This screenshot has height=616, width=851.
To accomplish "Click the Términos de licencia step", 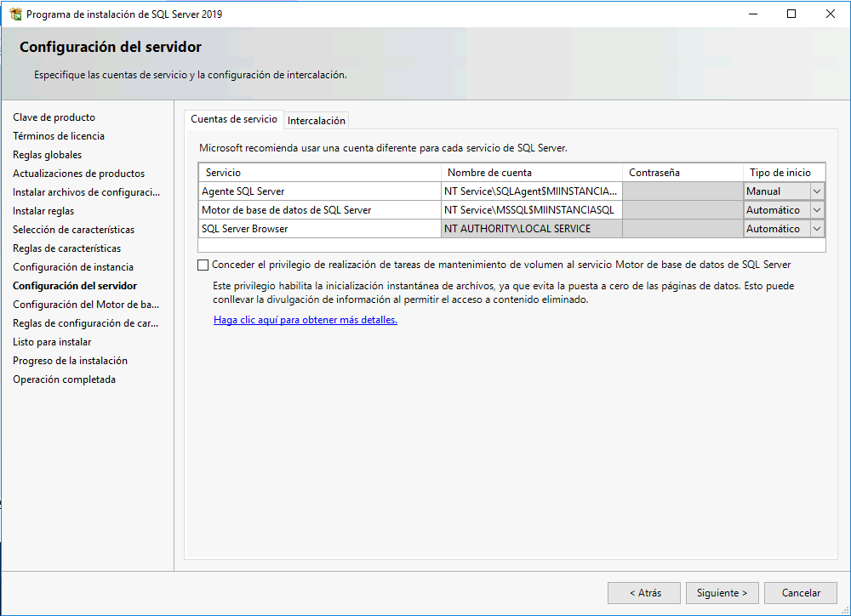I will [59, 135].
